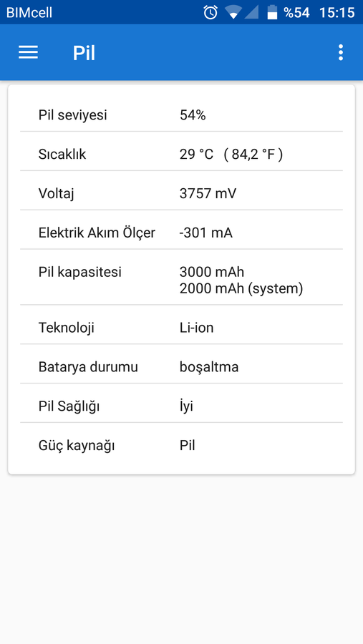Tap the Elektrik Akım Ölçer row
This screenshot has width=363, height=644.
click(181, 233)
